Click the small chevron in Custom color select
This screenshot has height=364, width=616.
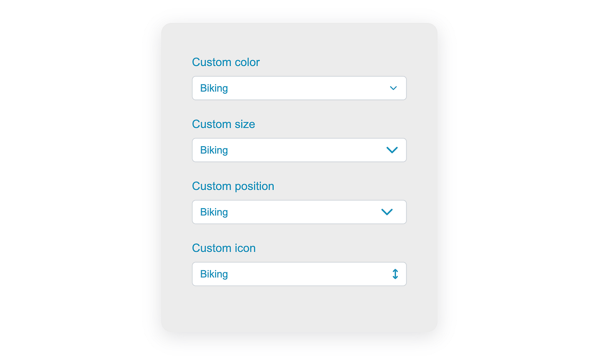pos(393,88)
